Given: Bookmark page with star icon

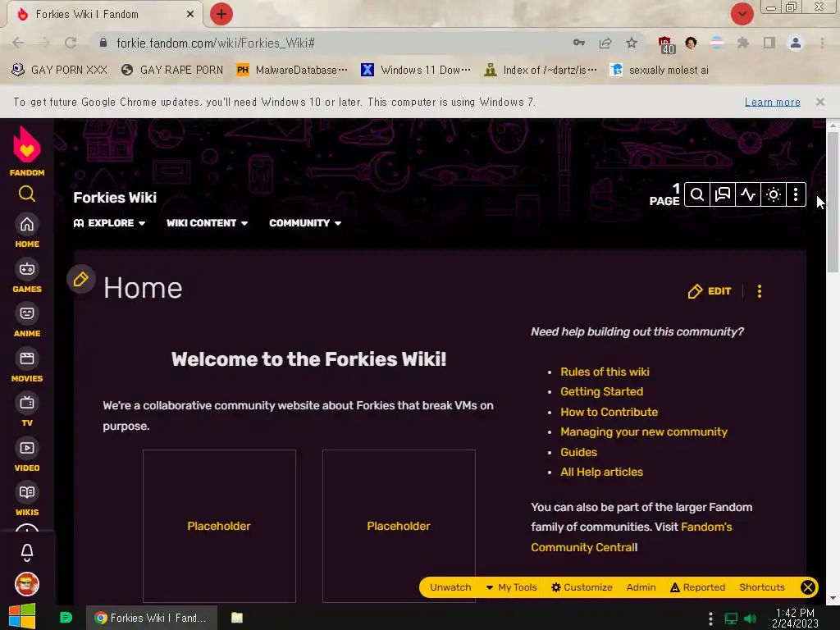Looking at the screenshot, I should pyautogui.click(x=632, y=43).
